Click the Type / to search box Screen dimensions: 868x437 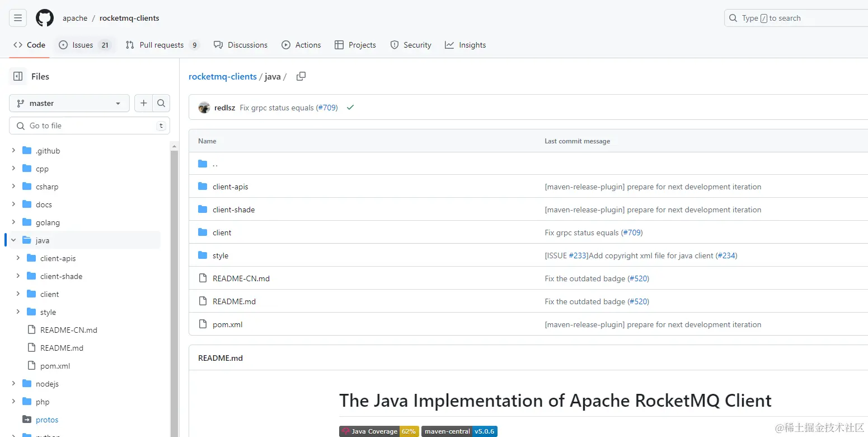pos(796,18)
